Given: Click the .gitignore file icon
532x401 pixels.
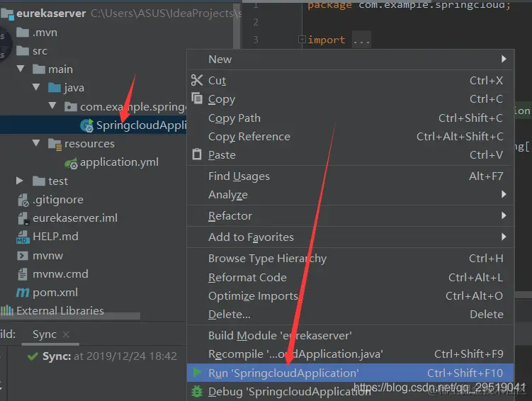Looking at the screenshot, I should pos(23,200).
